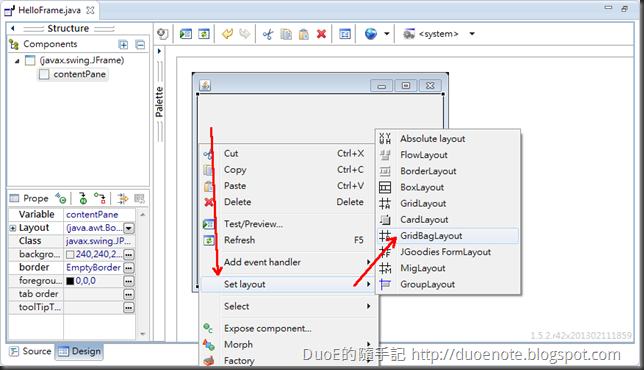
Task: Select MigLayout in submenu
Action: [448, 268]
